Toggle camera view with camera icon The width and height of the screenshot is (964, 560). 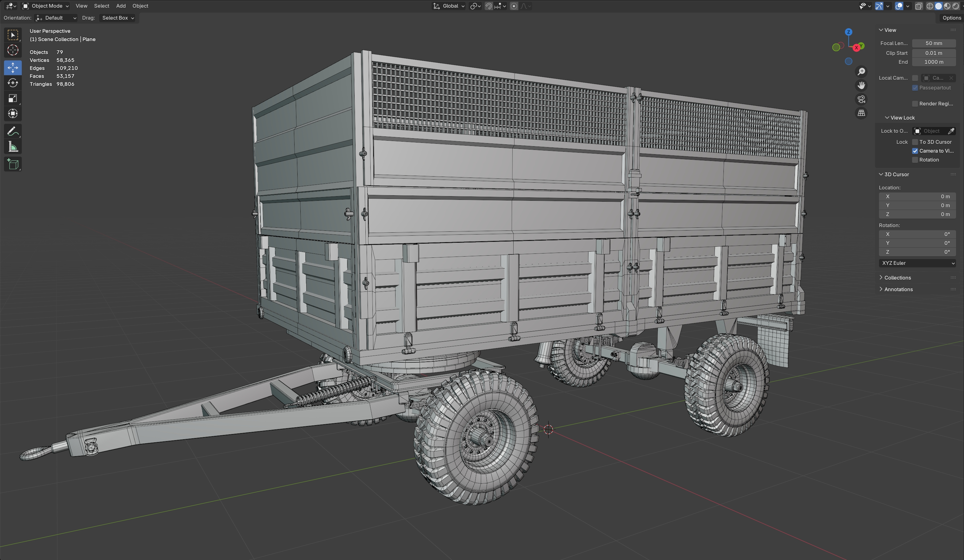tap(861, 99)
